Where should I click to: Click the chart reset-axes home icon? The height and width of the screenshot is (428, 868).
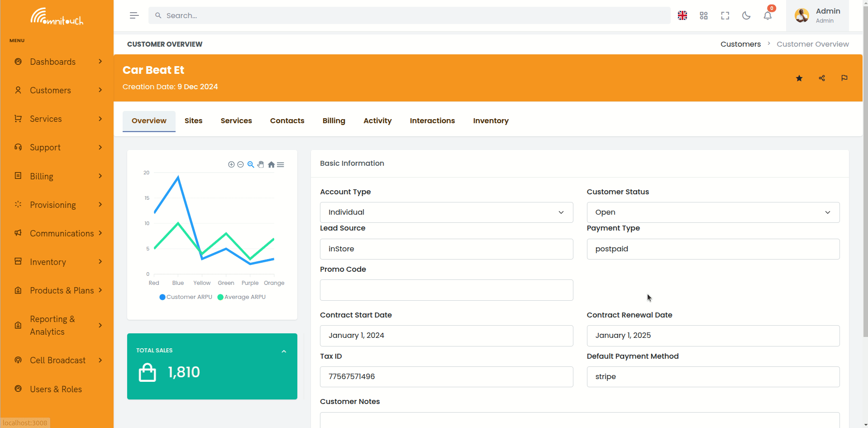tap(271, 164)
